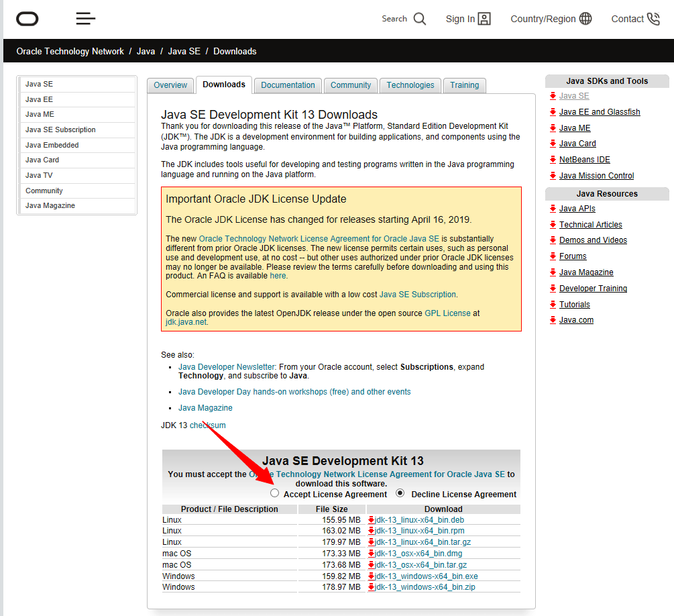Click the Country/Region globe icon

[585, 19]
